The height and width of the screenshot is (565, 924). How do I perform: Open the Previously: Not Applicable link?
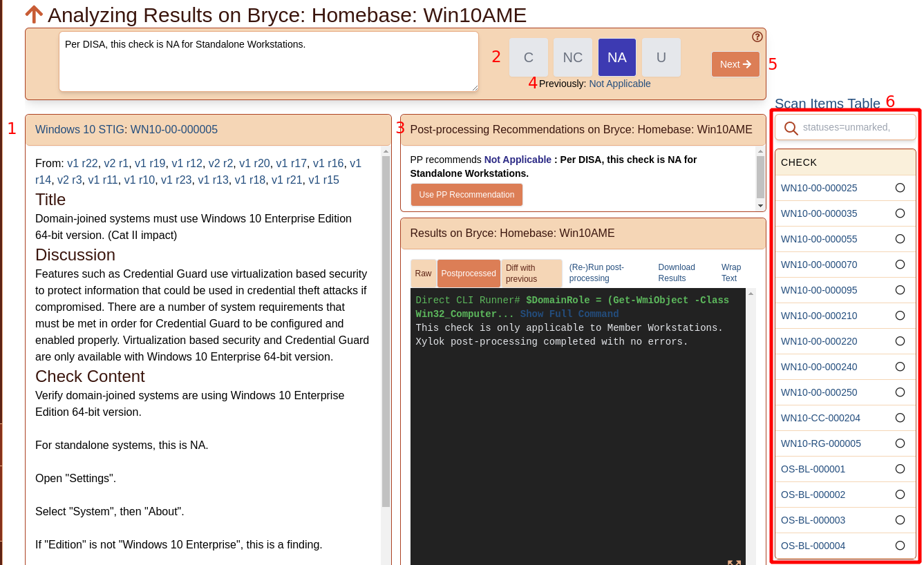coord(620,84)
